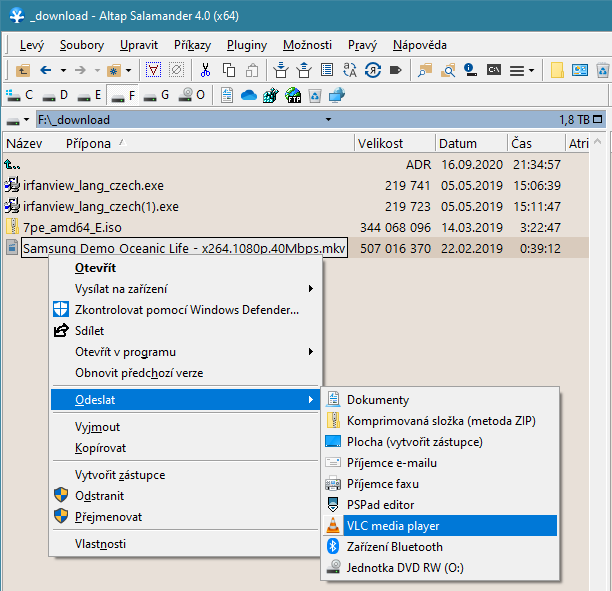Open the command prompt toolbar icon
This screenshot has height=591, width=612.
493,70
